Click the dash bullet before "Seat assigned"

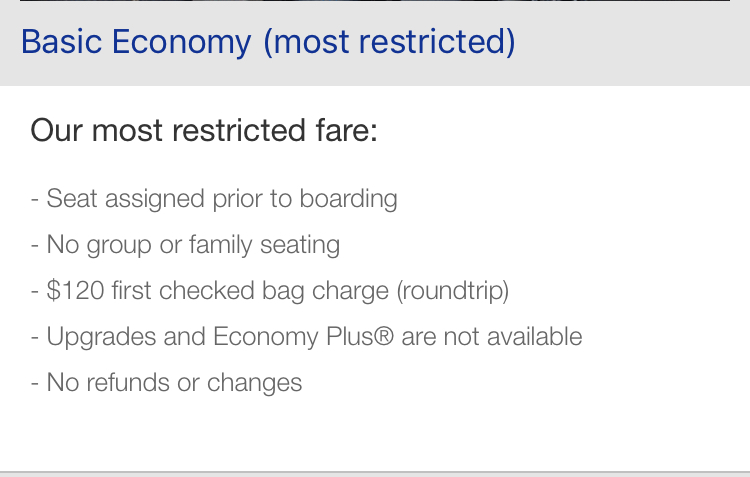34,199
